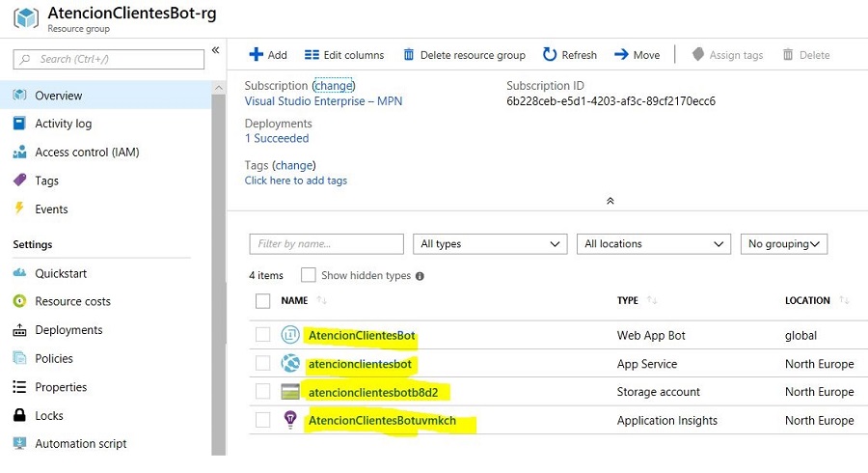This screenshot has height=473, width=868.
Task: Click the Application Insights lightbulb icon
Action: (290, 420)
